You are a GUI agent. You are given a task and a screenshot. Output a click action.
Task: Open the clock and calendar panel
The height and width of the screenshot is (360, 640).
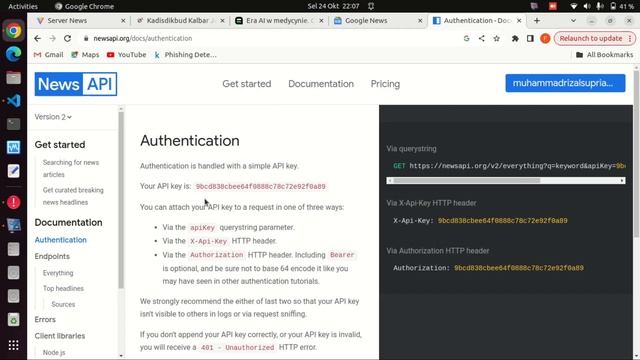coord(333,6)
